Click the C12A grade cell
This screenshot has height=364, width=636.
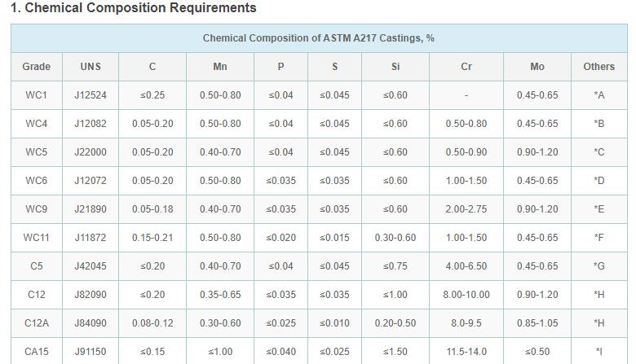[37, 323]
